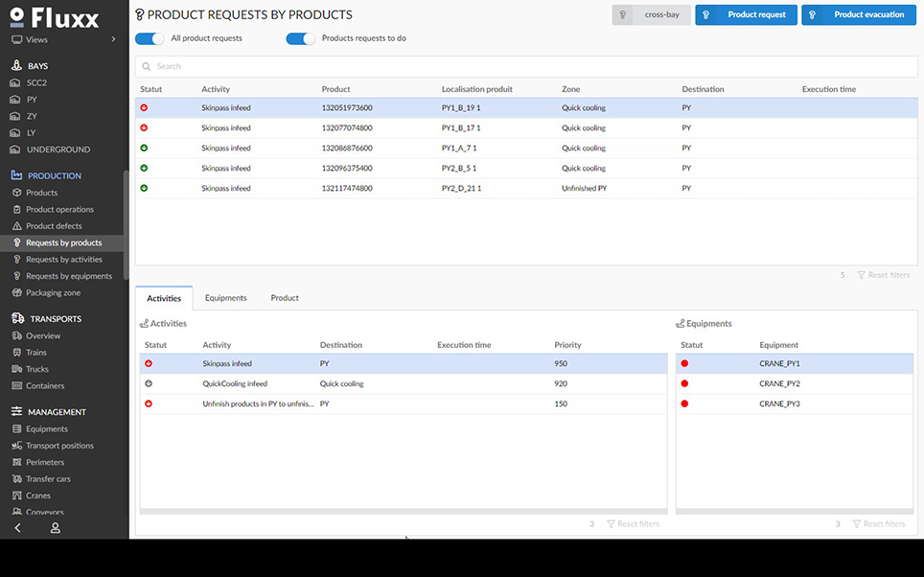Click the Product request button

[746, 15]
